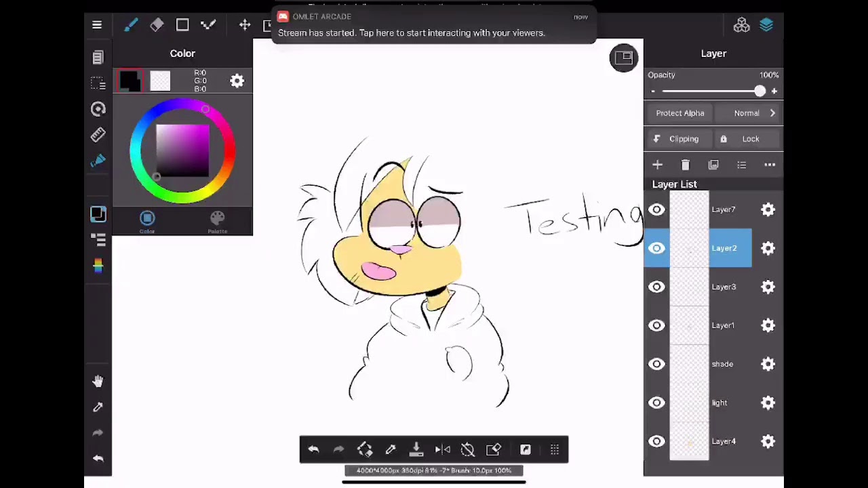Open Normal blend mode chevron
Image resolution: width=868 pixels, height=488 pixels.
772,113
